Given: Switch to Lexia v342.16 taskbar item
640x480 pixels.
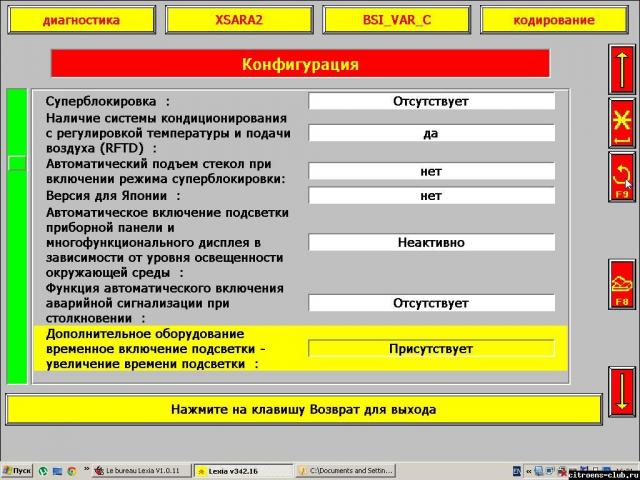Looking at the screenshot, I should [x=243, y=471].
